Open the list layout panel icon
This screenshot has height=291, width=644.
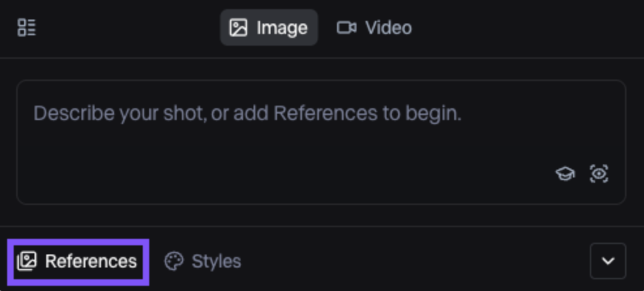tap(27, 27)
